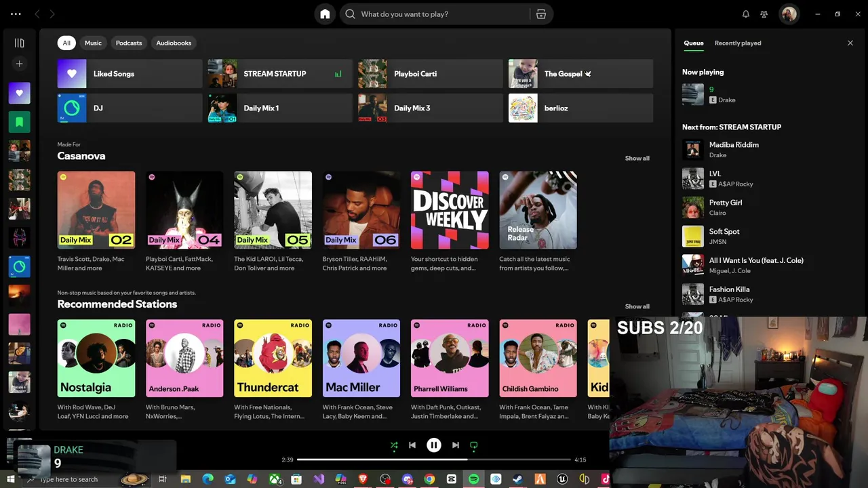868x488 pixels.
Task: Switch to Recently played tab
Action: tap(738, 43)
